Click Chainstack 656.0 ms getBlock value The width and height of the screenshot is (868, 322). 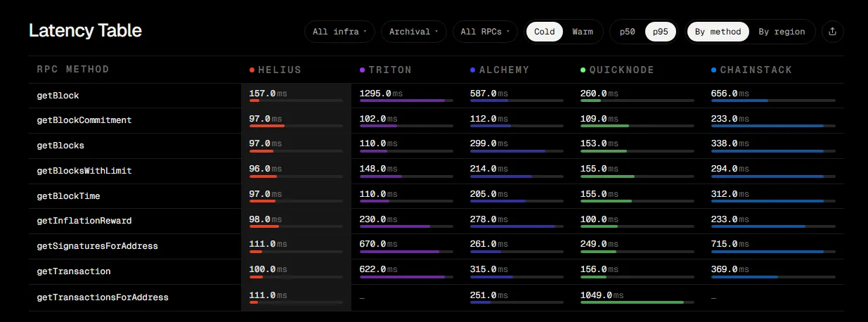tap(730, 93)
